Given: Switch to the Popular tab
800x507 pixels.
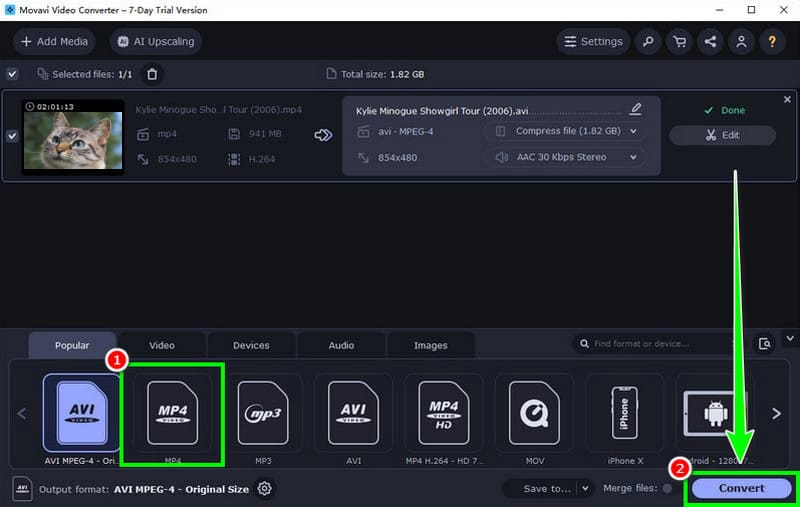Looking at the screenshot, I should pyautogui.click(x=72, y=345).
